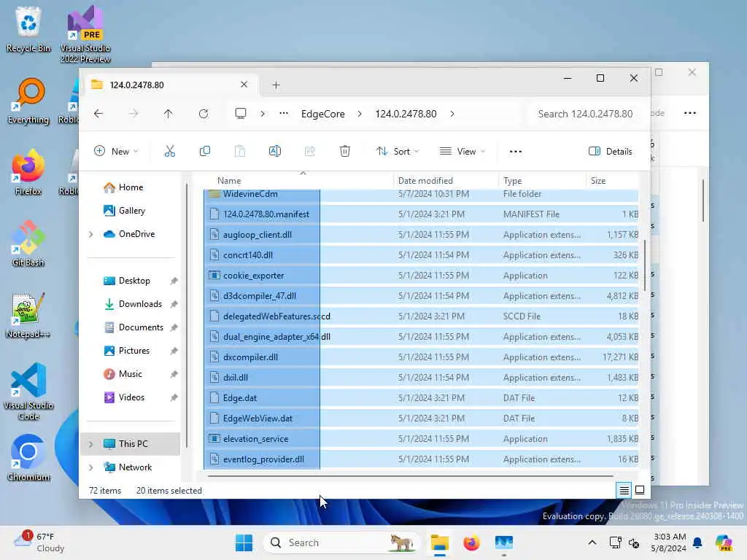Open Visual Studio Code desktop shortcut
Image resolution: width=747 pixels, height=560 pixels.
(x=28, y=392)
